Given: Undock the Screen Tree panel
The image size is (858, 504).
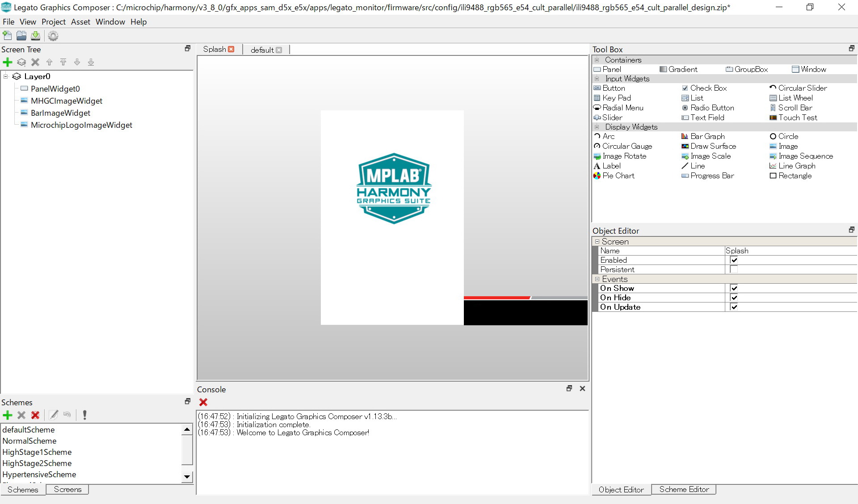Looking at the screenshot, I should click(x=188, y=48).
